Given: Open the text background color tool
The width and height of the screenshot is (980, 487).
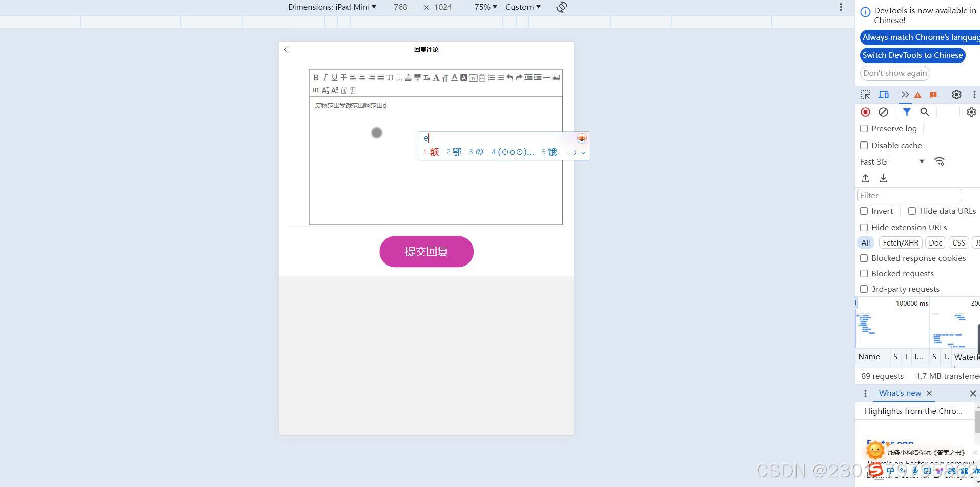Looking at the screenshot, I should (463, 78).
